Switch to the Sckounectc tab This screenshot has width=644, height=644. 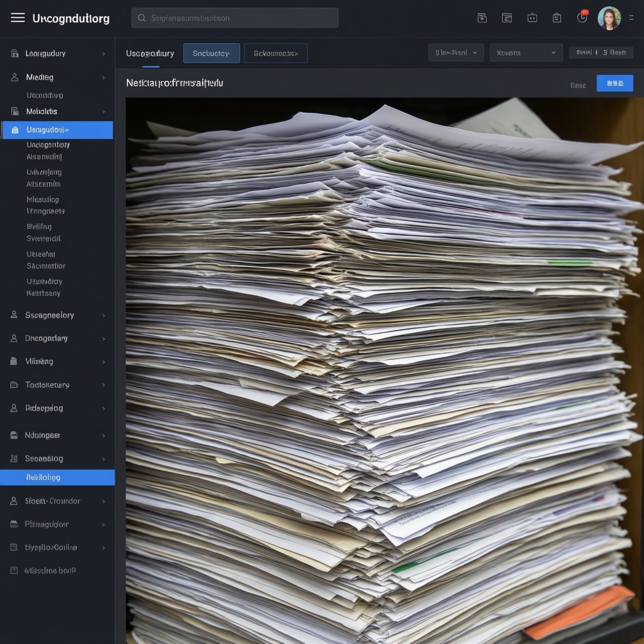[x=275, y=53]
